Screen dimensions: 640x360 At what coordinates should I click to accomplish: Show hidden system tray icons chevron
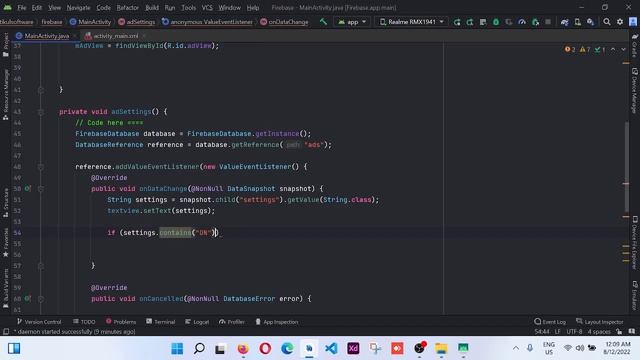[516, 348]
